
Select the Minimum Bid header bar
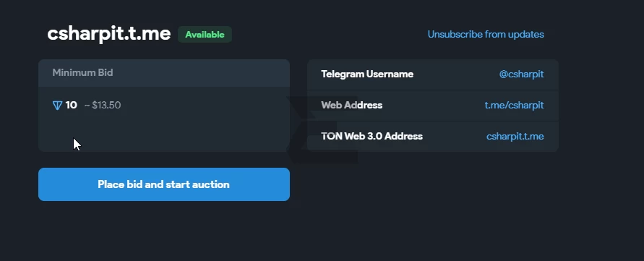[x=164, y=73]
